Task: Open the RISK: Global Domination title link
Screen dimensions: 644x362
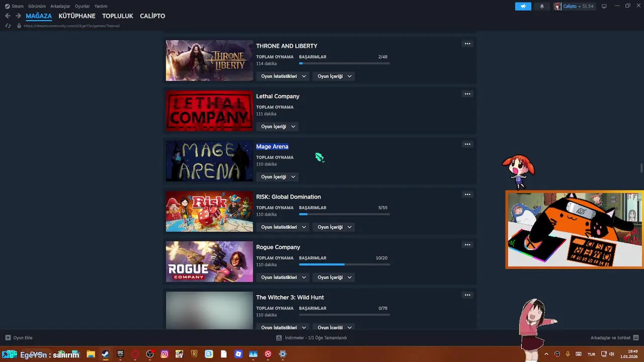Action: point(288,197)
